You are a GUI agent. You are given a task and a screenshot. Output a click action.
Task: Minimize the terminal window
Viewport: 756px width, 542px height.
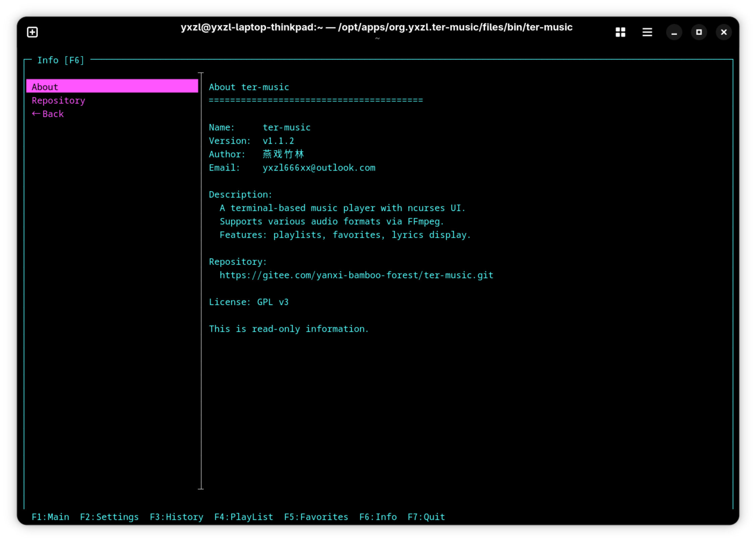pyautogui.click(x=674, y=32)
